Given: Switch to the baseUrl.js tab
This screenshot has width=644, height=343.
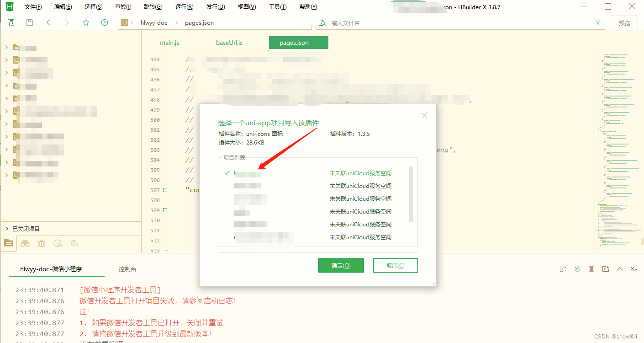Looking at the screenshot, I should click(x=229, y=42).
